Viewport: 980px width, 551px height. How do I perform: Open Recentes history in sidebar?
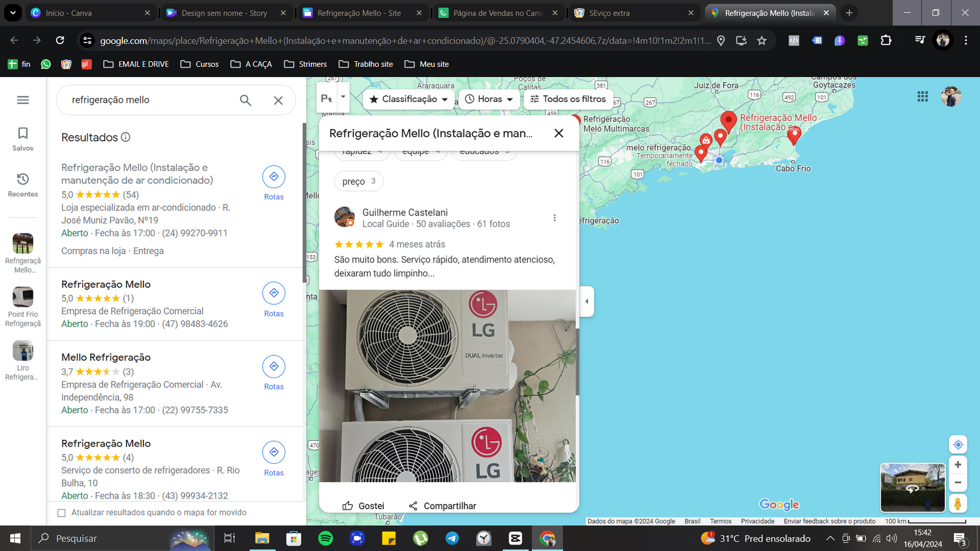click(x=23, y=185)
